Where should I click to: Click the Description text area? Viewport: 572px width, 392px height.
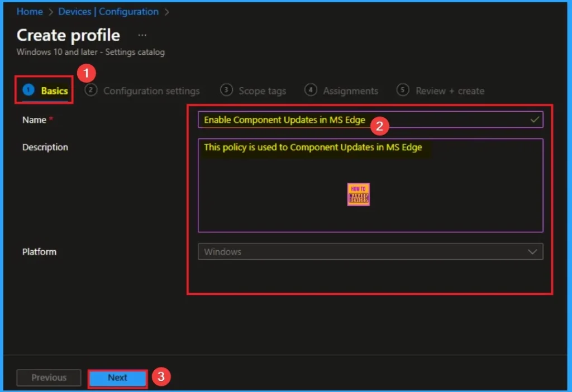pyautogui.click(x=370, y=185)
